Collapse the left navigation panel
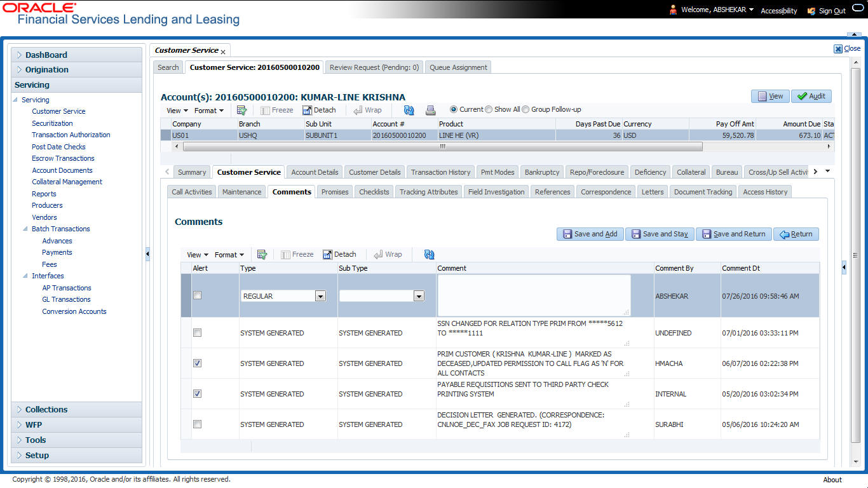 point(147,254)
